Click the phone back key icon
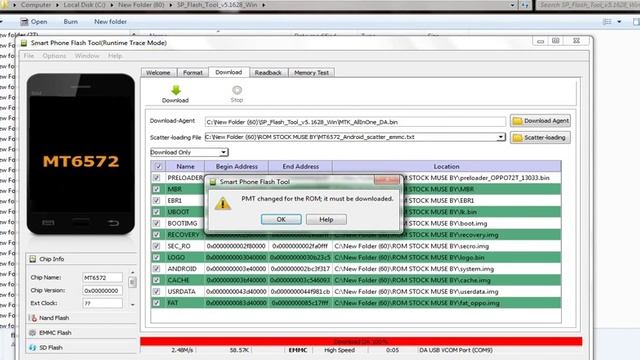 pos(113,223)
